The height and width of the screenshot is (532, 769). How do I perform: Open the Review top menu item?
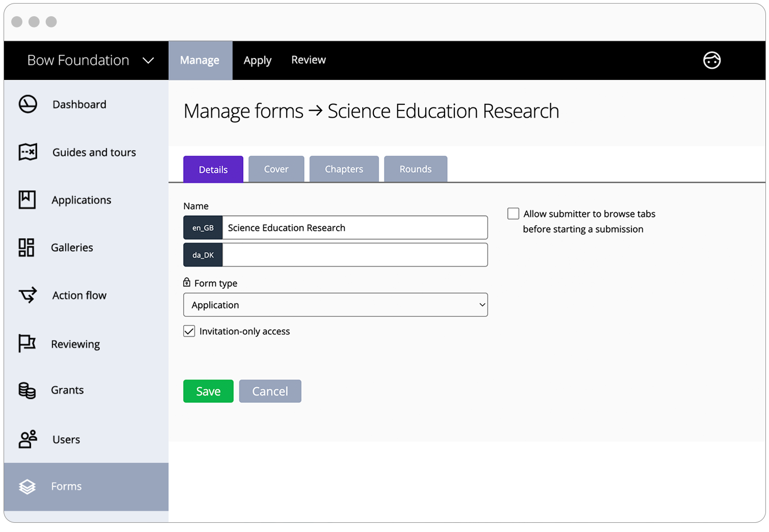pos(308,60)
